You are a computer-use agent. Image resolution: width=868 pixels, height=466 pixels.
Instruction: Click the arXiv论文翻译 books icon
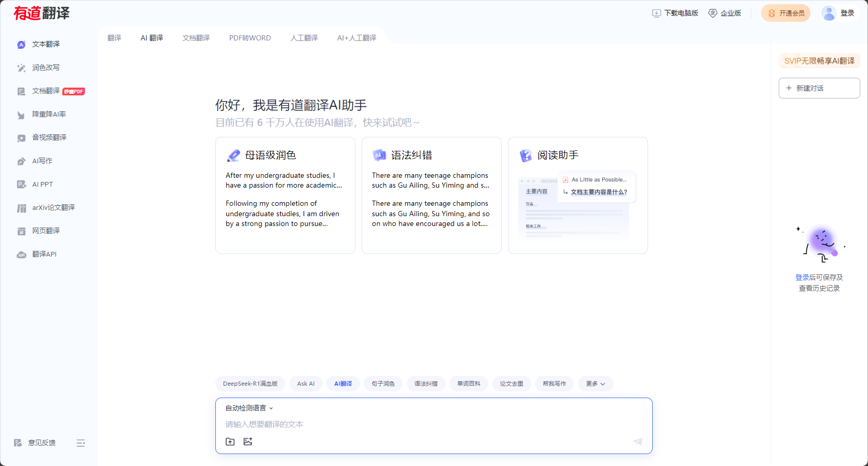[21, 208]
